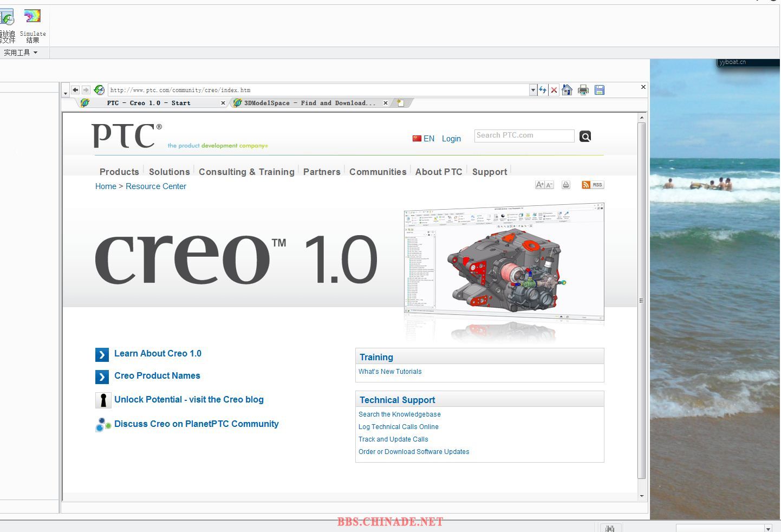Switch to PTC - Creo 1.0 - Start tab

(x=149, y=103)
